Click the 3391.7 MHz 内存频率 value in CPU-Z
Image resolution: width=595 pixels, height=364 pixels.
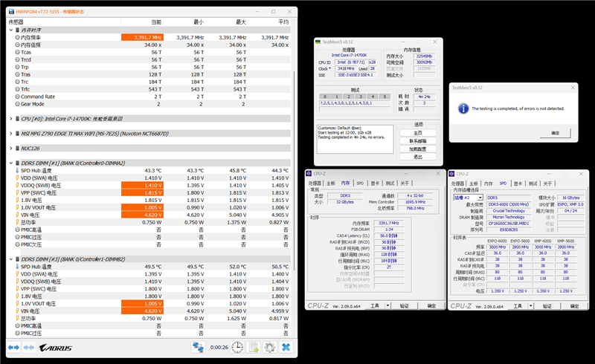pyautogui.click(x=388, y=223)
